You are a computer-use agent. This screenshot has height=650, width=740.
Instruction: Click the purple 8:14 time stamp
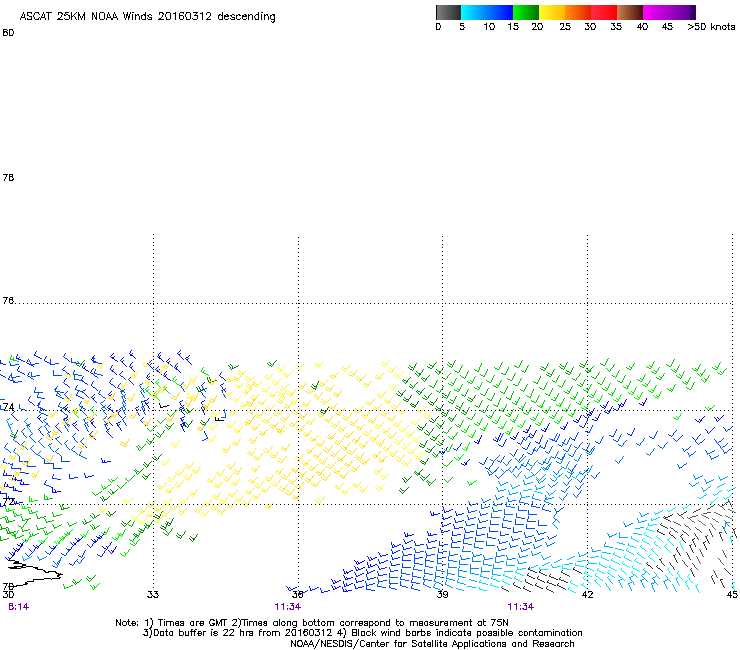(18, 607)
